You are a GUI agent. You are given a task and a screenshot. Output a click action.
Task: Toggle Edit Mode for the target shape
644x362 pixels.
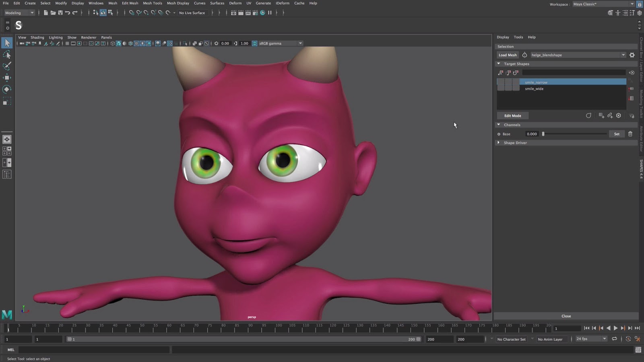(x=512, y=116)
